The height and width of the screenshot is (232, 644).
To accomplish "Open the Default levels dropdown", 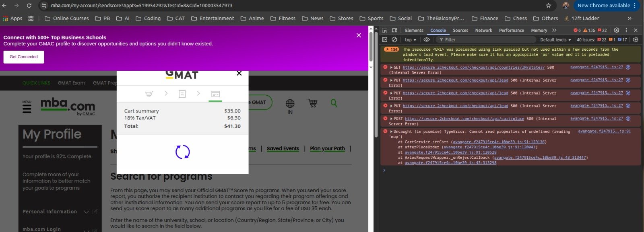I will click(555, 40).
